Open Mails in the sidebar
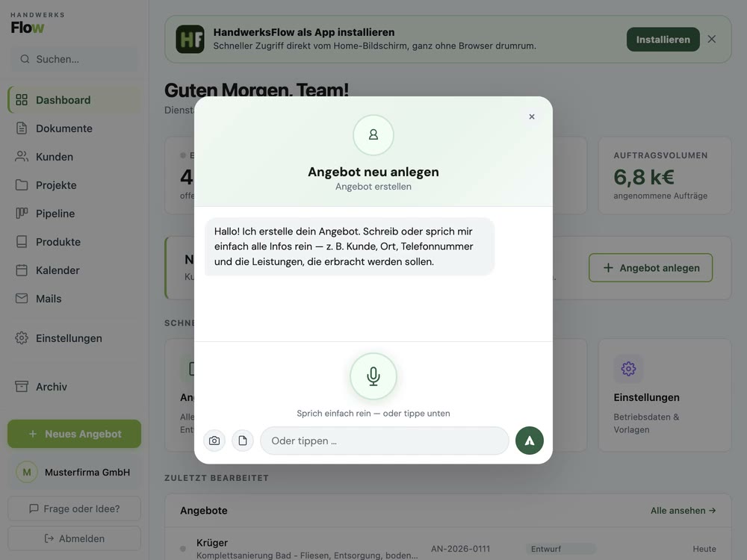The height and width of the screenshot is (560, 747). pyautogui.click(x=74, y=299)
